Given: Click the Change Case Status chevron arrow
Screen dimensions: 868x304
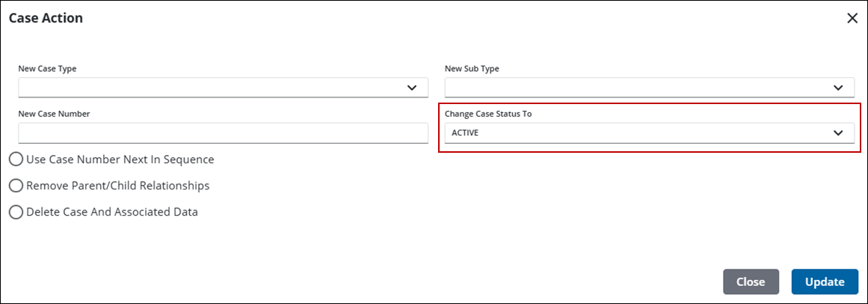Looking at the screenshot, I should point(838,133).
